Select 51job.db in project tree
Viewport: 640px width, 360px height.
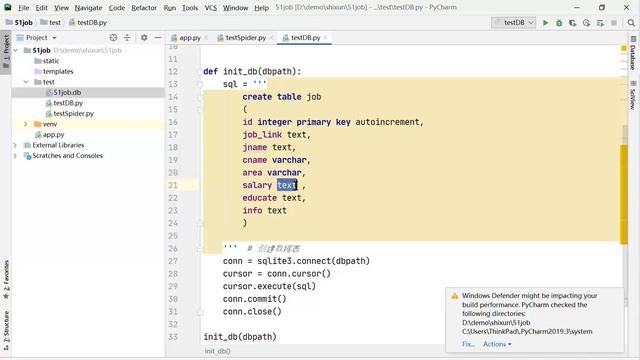click(x=67, y=93)
